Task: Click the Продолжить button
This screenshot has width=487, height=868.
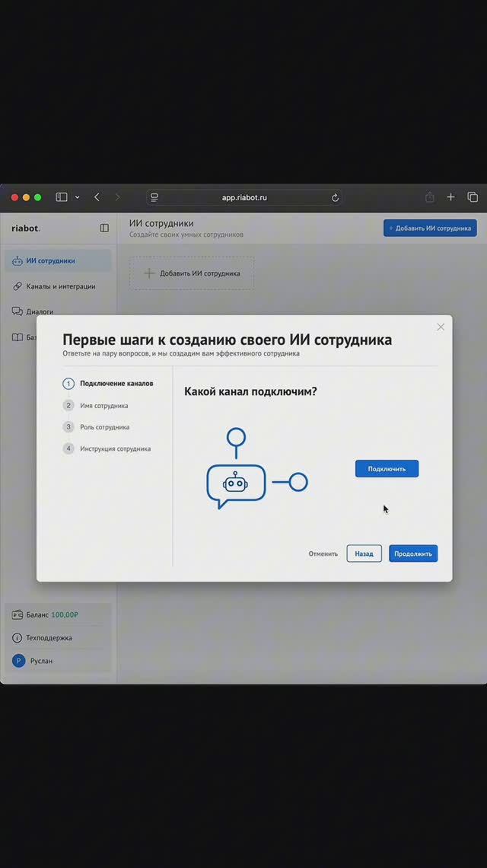Action: tap(413, 554)
